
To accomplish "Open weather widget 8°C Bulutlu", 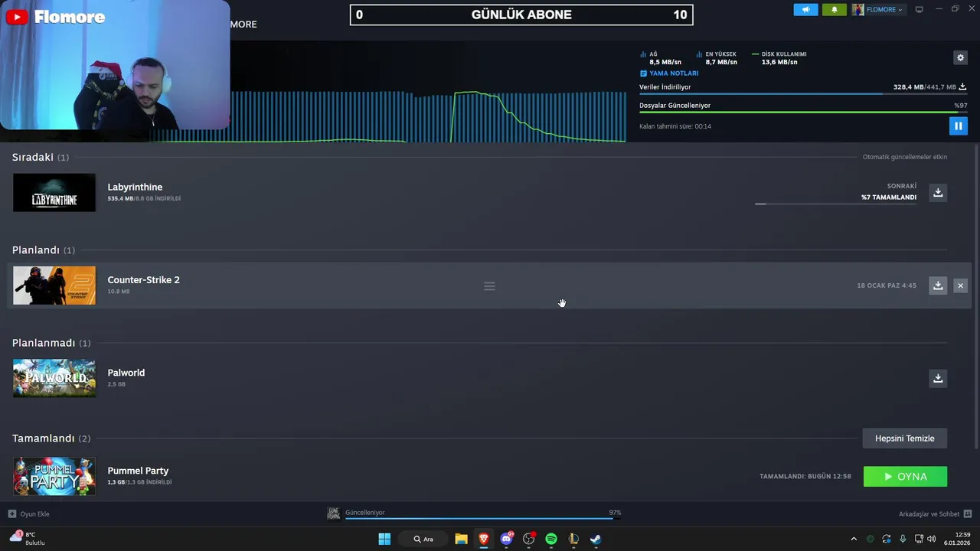I will pos(28,539).
